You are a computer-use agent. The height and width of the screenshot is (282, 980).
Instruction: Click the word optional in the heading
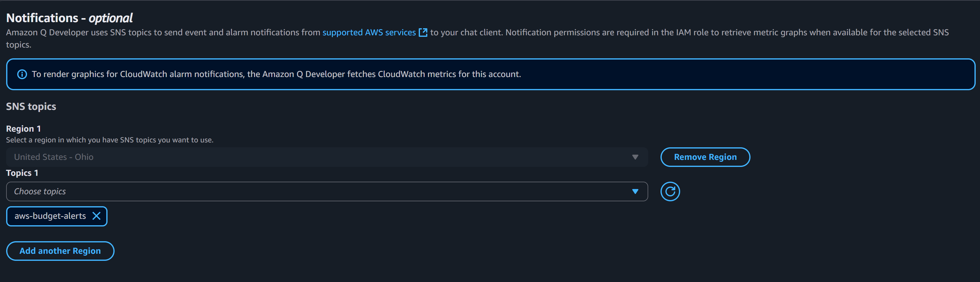(111, 18)
